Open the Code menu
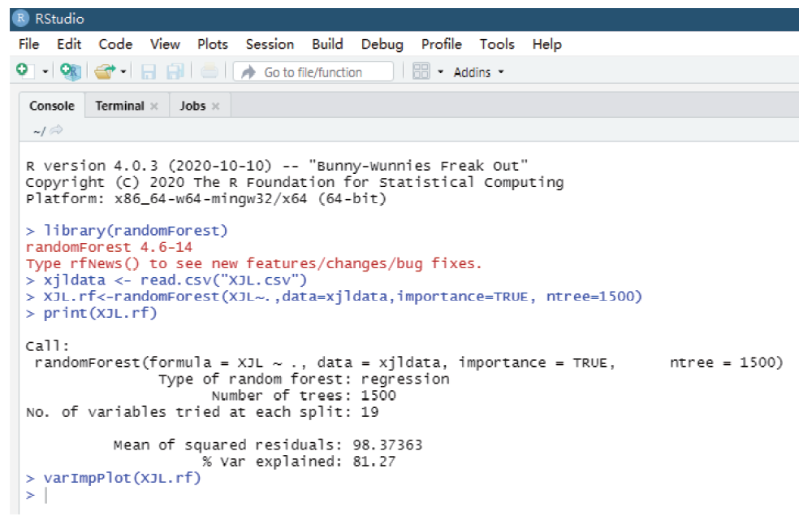This screenshot has height=525, width=812. pyautogui.click(x=115, y=45)
